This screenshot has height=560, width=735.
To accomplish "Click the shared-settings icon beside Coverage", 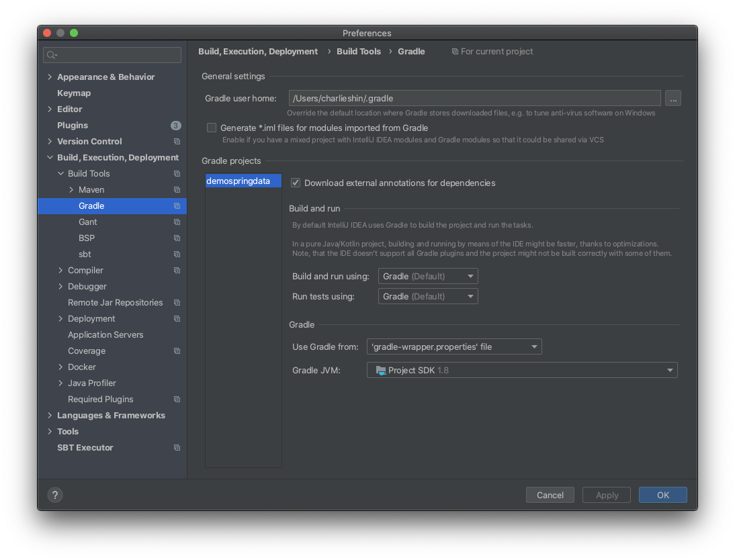I will pyautogui.click(x=176, y=351).
